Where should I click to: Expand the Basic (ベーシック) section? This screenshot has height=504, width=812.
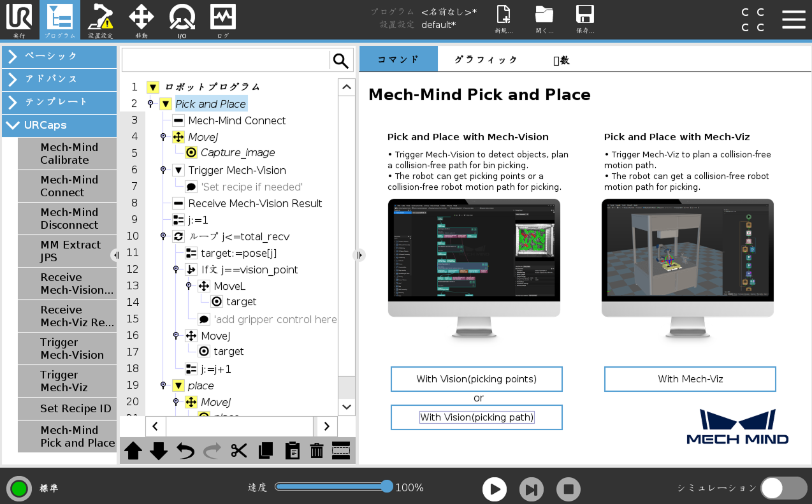tap(59, 56)
